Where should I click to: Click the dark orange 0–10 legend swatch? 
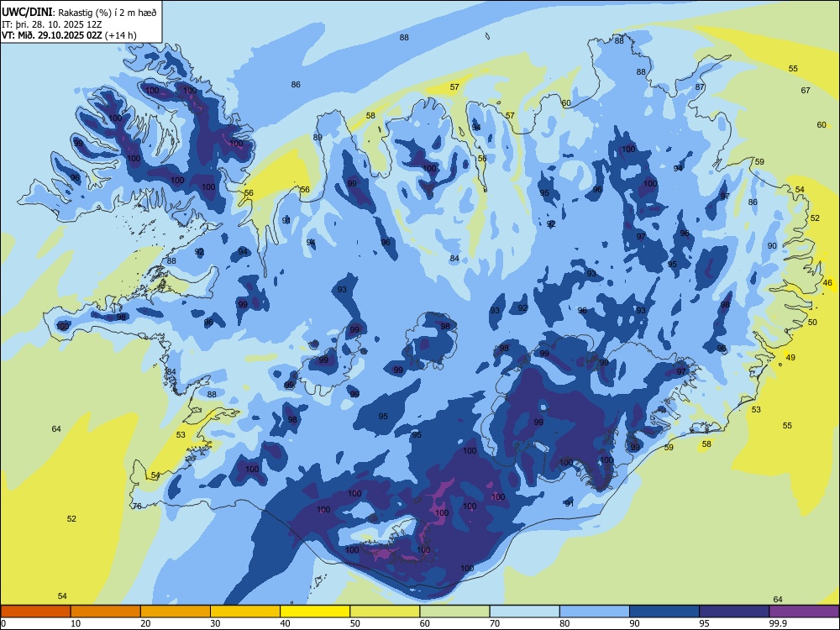pos(35,612)
